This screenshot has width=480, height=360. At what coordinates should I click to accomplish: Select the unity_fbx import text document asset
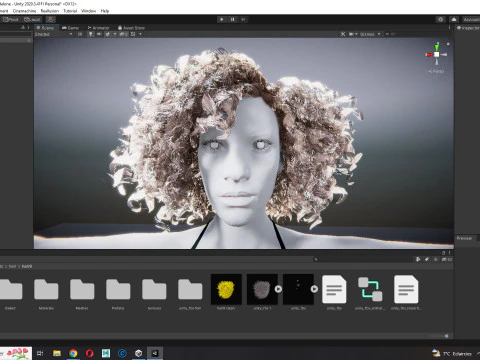[x=406, y=289]
